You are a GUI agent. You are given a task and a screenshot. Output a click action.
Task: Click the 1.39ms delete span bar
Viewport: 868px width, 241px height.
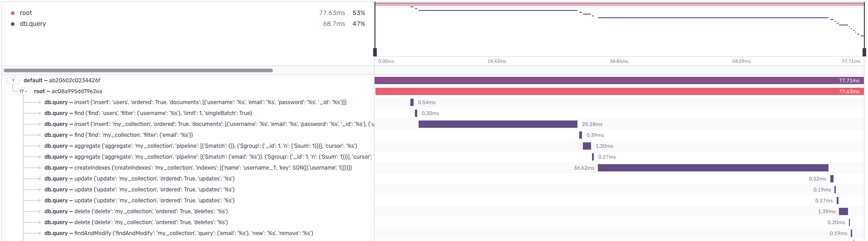tap(843, 211)
